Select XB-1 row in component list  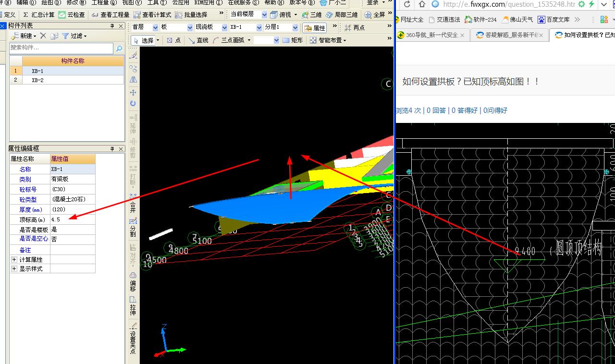pos(67,71)
